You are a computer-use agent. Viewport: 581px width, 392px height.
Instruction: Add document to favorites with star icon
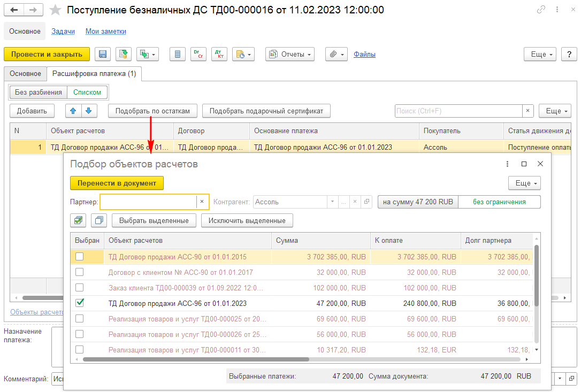[55, 10]
